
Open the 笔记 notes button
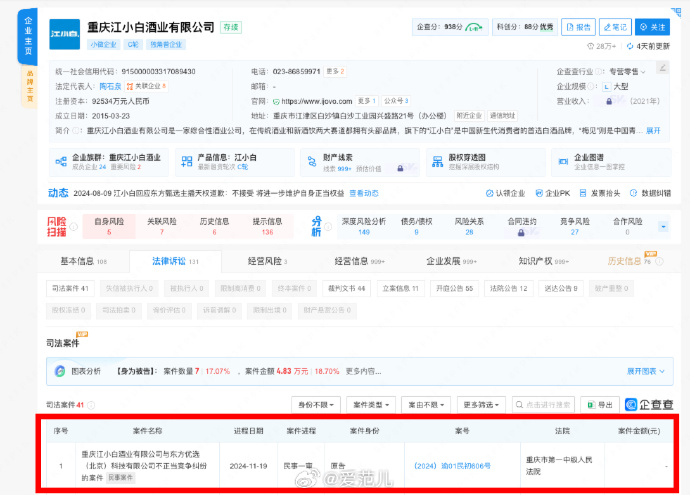(614, 27)
